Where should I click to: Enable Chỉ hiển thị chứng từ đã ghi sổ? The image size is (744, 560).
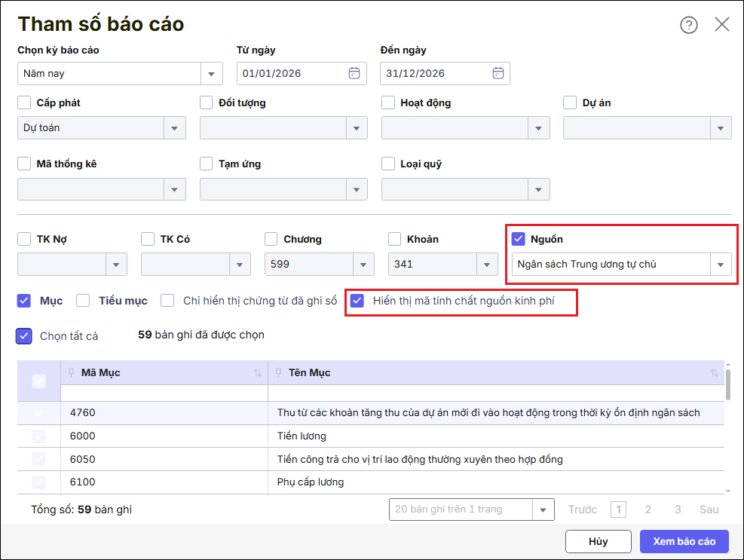point(167,301)
